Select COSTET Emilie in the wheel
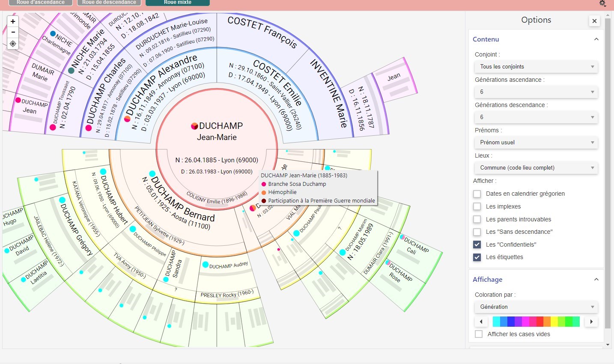The image size is (614, 364). coord(277,82)
